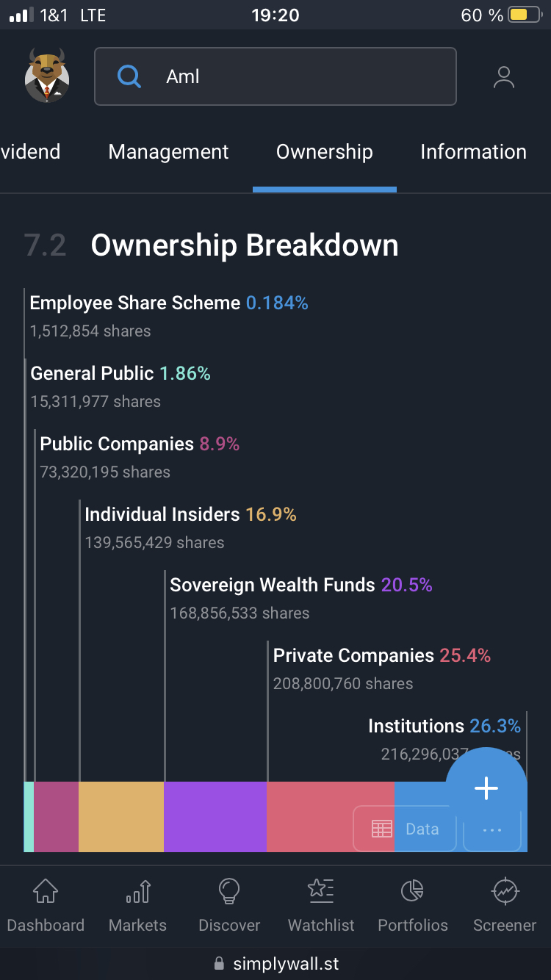Open Discover lightbulb icon

click(x=229, y=892)
